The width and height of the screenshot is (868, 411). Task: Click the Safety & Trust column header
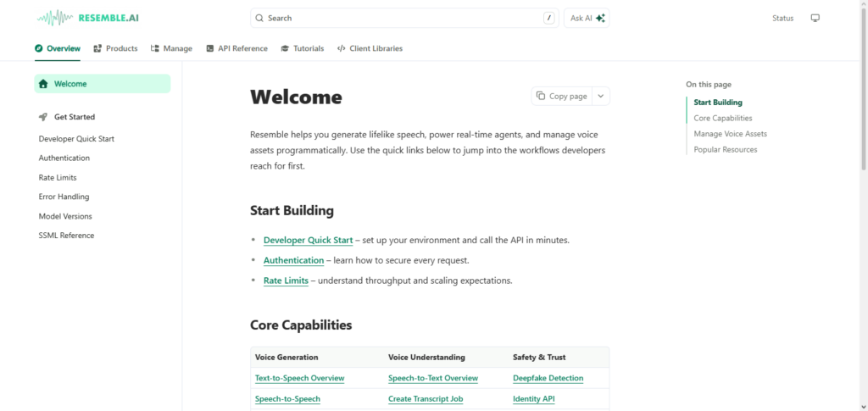tap(539, 358)
